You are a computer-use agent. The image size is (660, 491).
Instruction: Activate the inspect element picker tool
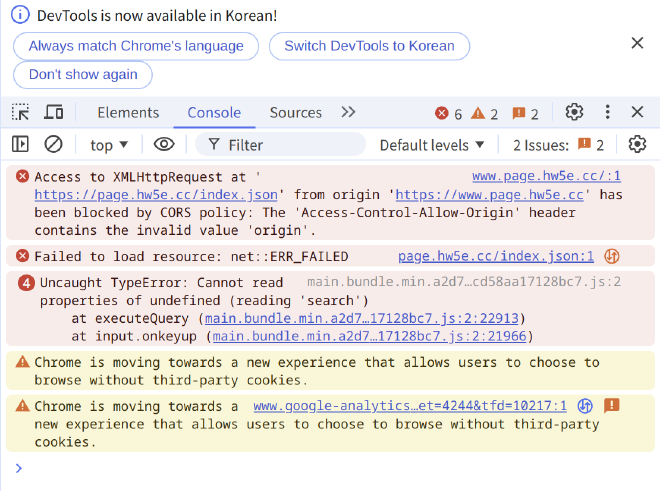[x=21, y=112]
